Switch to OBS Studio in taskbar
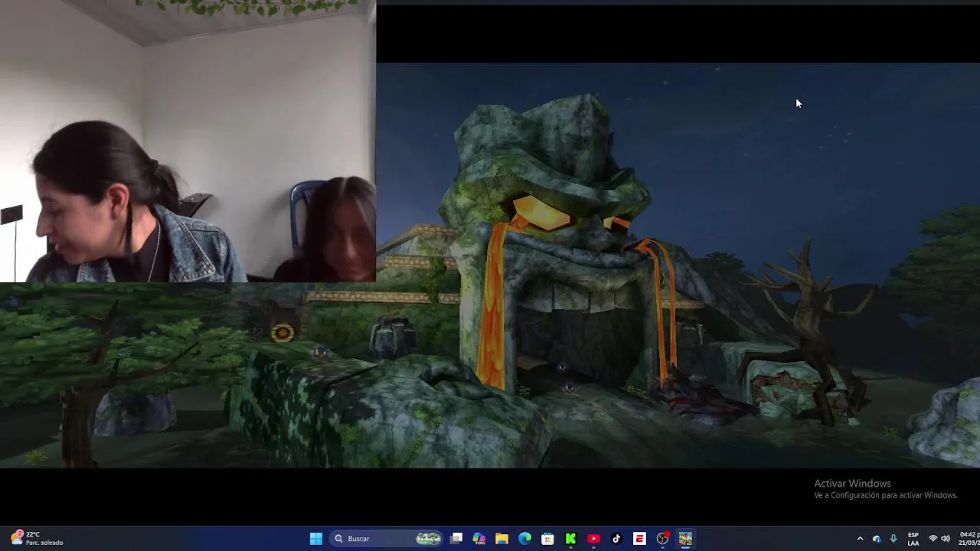 (x=662, y=539)
